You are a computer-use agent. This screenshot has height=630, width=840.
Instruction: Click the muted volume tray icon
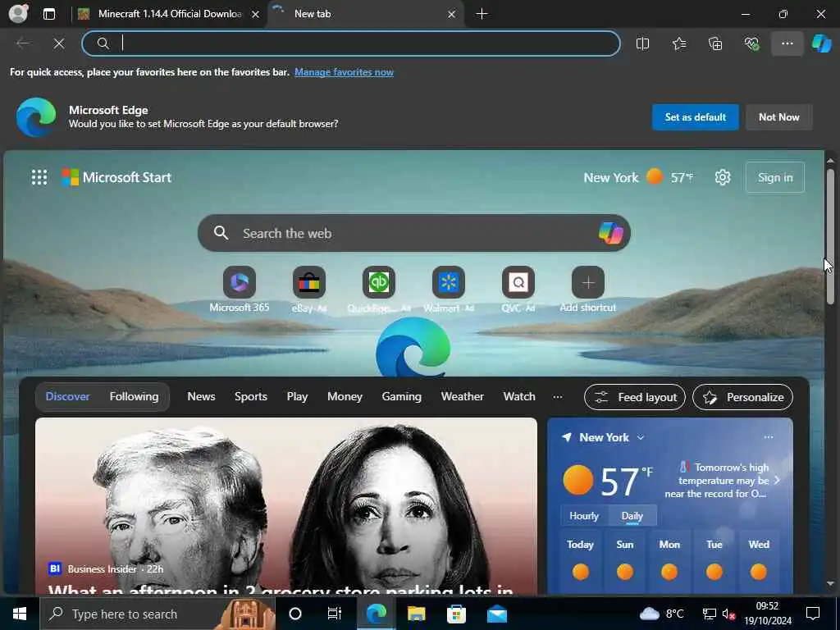[728, 614]
